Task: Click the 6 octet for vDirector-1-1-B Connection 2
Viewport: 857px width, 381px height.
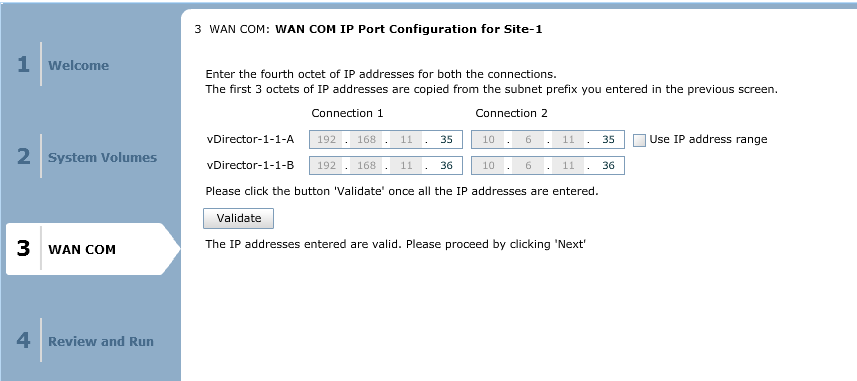Action: click(528, 166)
